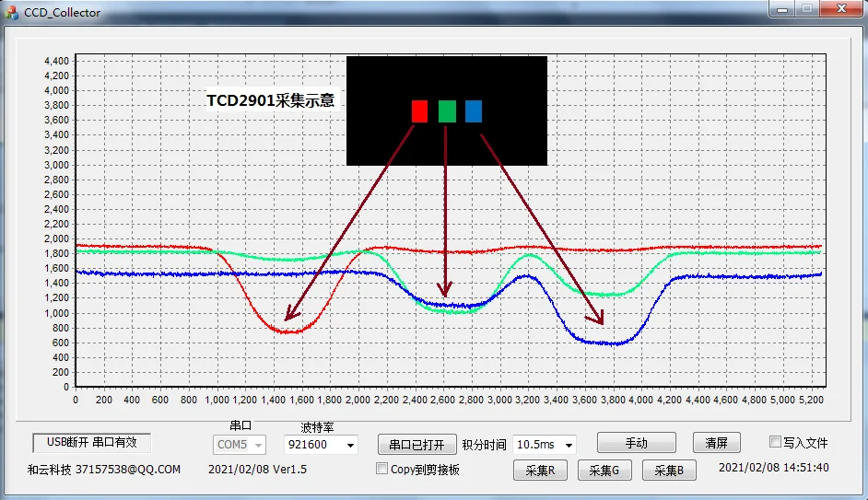Click the 5,200 x-axis label

coord(811,400)
